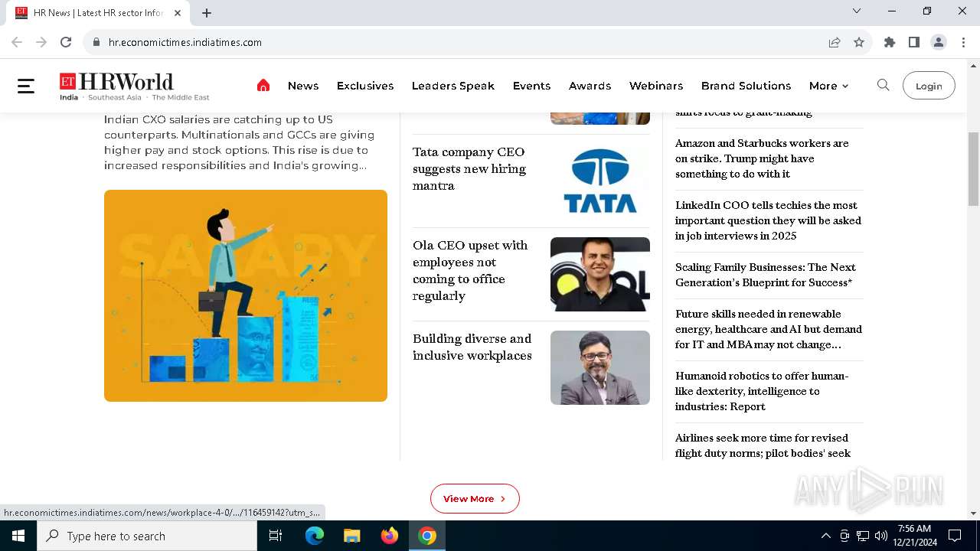Open the Leaders Speak menu item
Viewport: 980px width, 551px height.
coord(453,86)
